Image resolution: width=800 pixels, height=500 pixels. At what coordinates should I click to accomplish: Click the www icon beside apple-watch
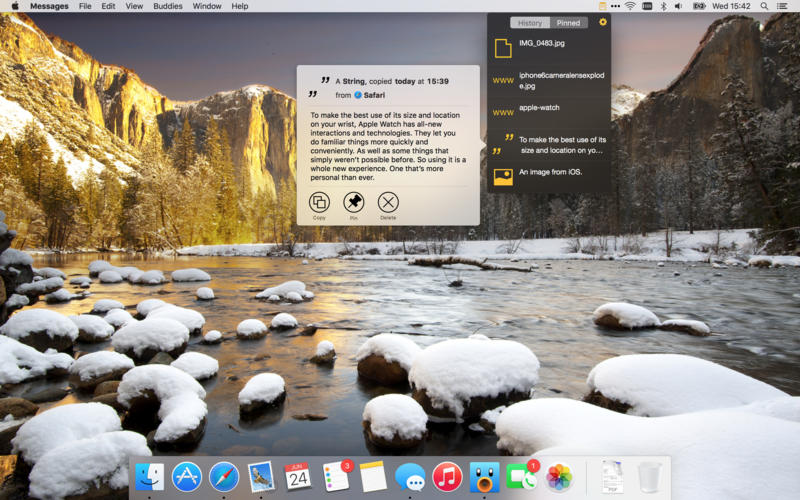click(503, 113)
